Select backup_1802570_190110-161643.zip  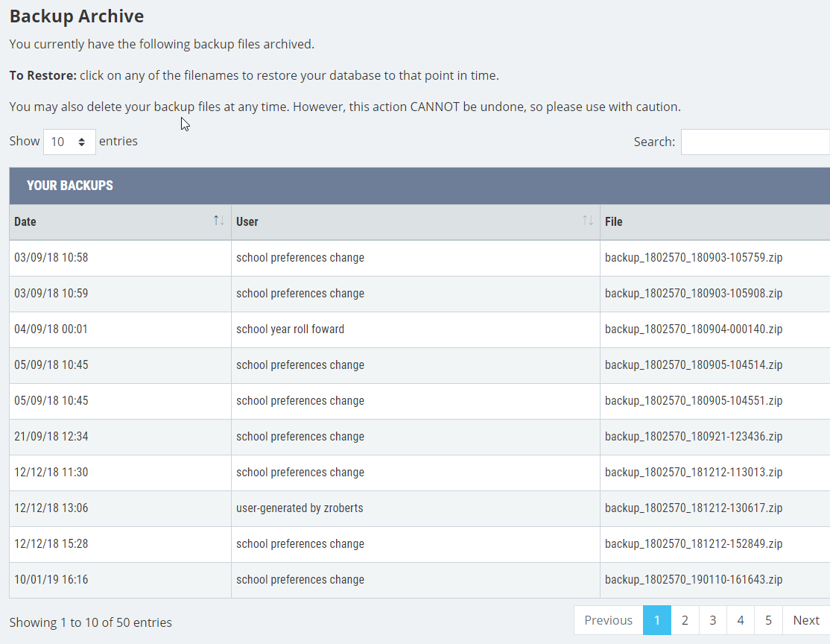pyautogui.click(x=693, y=579)
